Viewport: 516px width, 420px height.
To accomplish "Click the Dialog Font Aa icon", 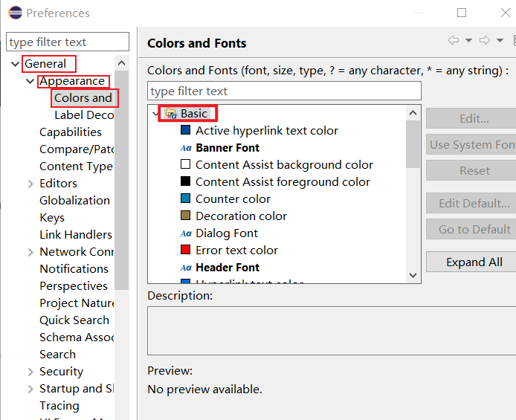I will 186,233.
